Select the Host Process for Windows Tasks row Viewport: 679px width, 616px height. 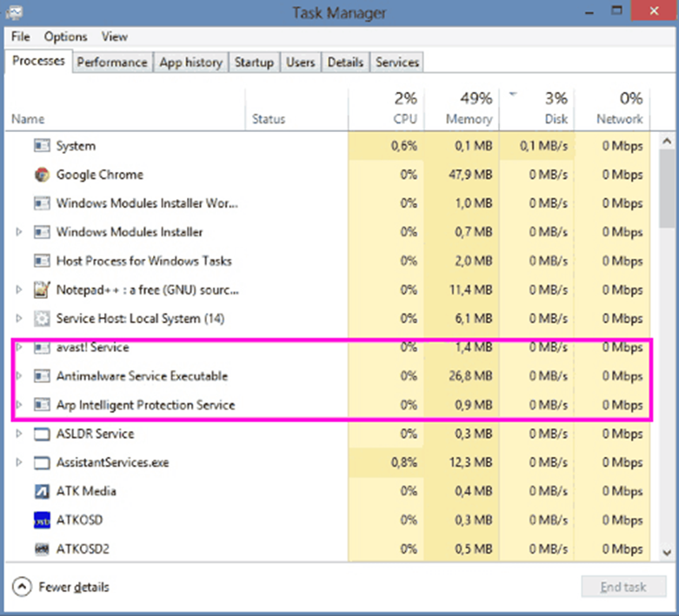coord(328,261)
